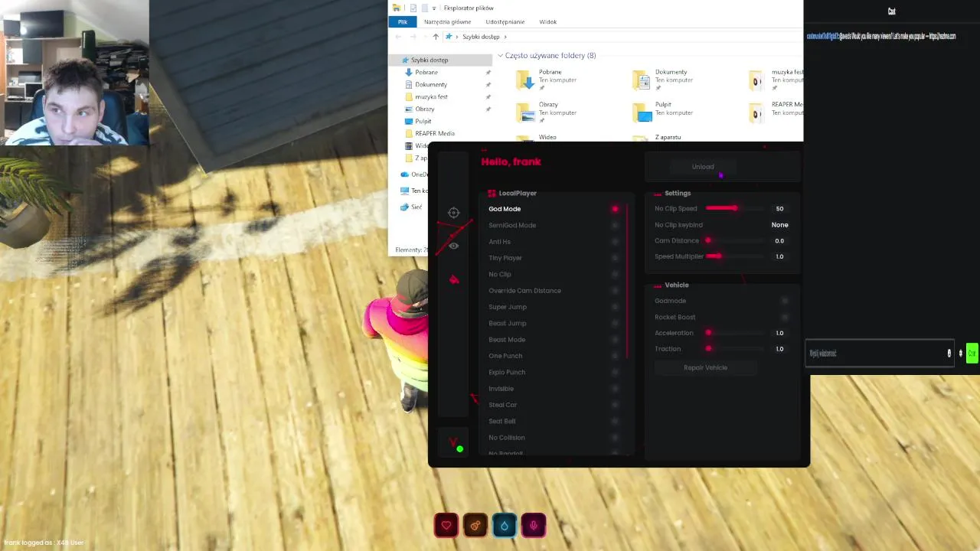Enable One Punch option
Screen dimensions: 980x551
tap(615, 356)
